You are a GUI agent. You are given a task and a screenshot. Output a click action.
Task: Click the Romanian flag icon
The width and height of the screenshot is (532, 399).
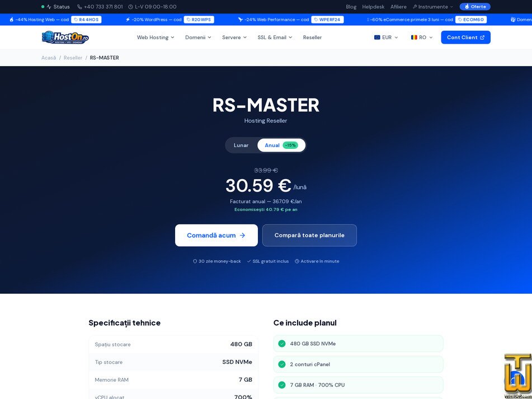(414, 37)
